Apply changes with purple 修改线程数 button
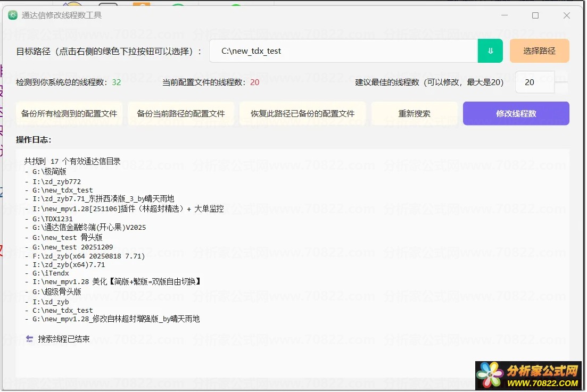Viewport: 587px width, 392px height. 516,114
